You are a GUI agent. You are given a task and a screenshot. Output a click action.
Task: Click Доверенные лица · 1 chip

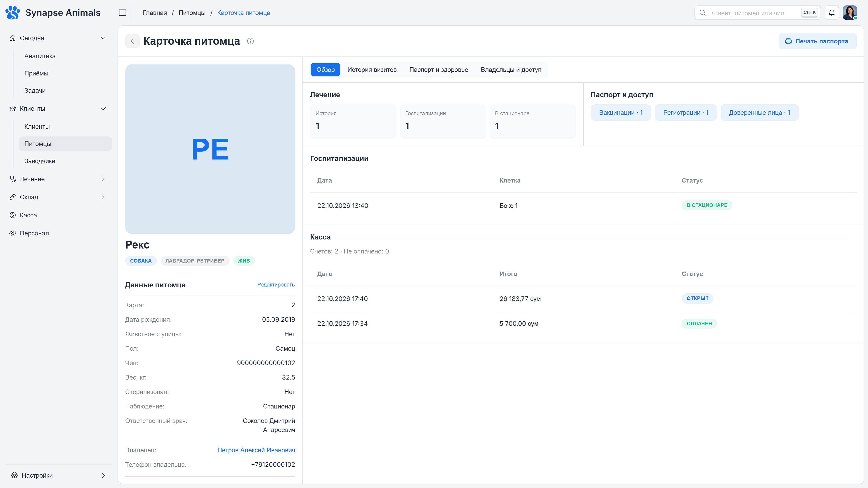(759, 113)
